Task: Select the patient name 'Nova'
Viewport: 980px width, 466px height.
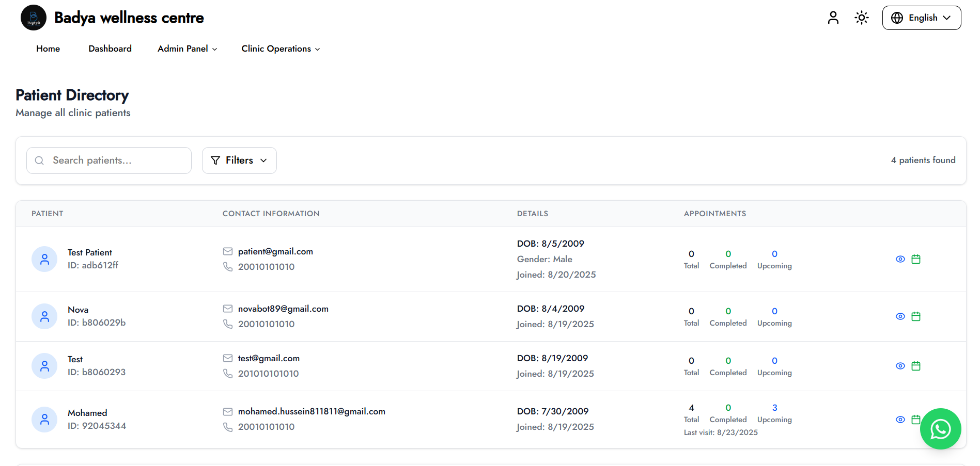Action: [x=78, y=310]
